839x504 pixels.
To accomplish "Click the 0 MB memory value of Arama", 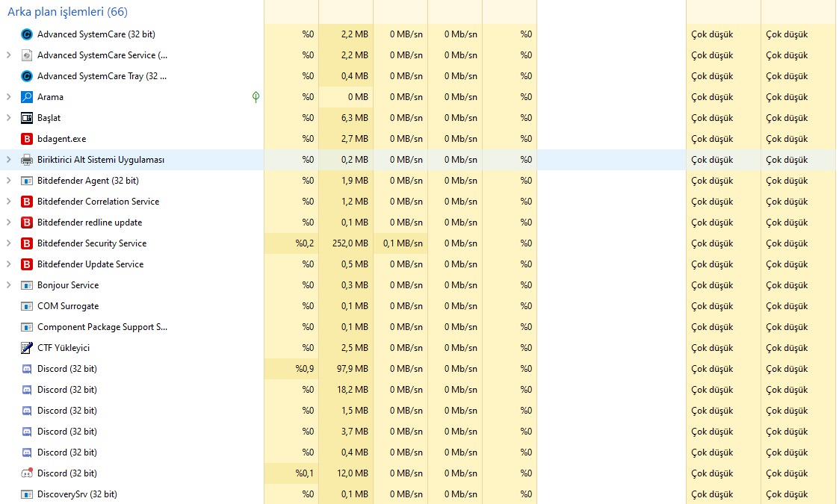I will [357, 97].
